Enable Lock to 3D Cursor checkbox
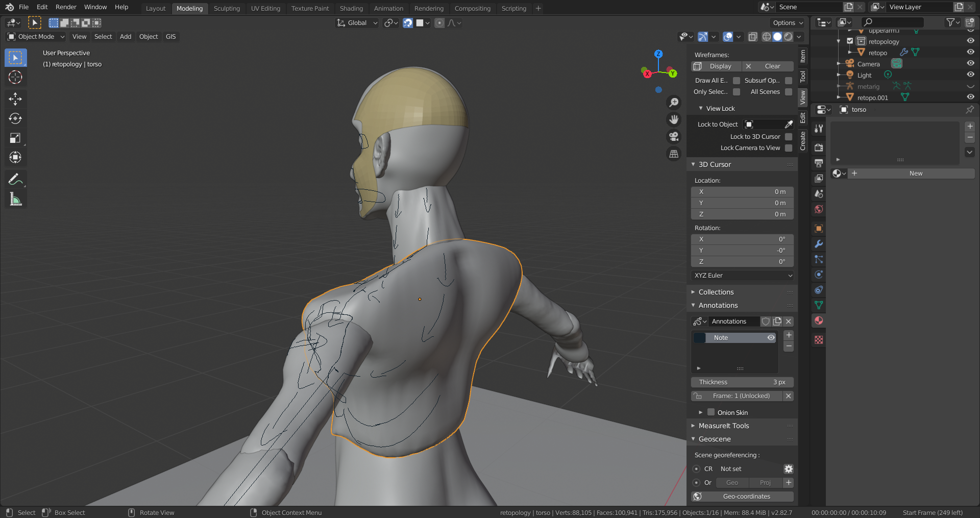The width and height of the screenshot is (980, 518). click(788, 137)
